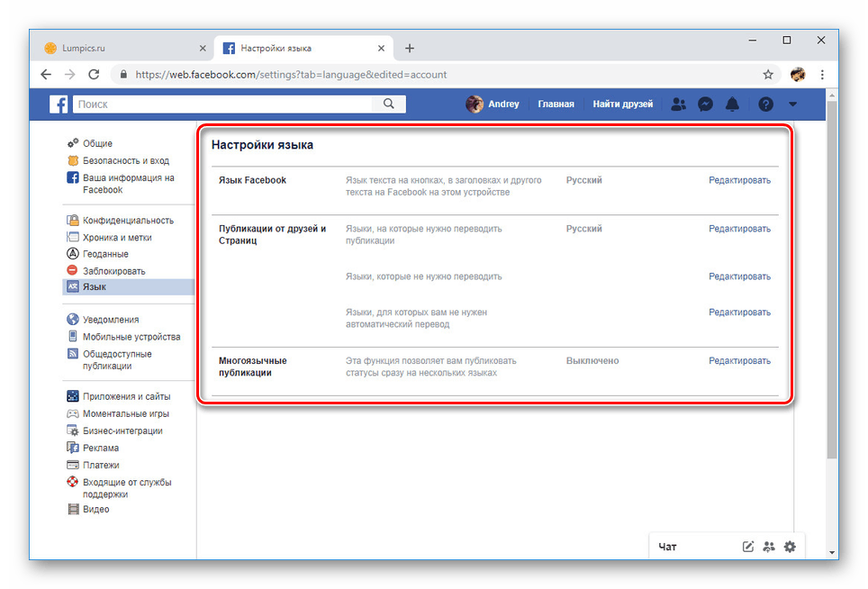This screenshot has width=868, height=589.
Task: Select the Настройки языка tab
Action: point(303,48)
